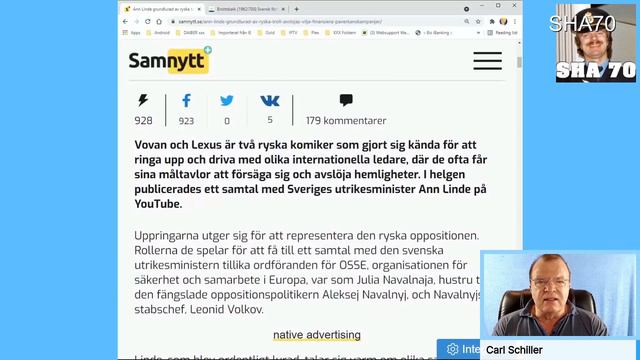The height and width of the screenshot is (360, 640).
Task: Click the Carl Schiller webcam video
Action: pos(559,295)
